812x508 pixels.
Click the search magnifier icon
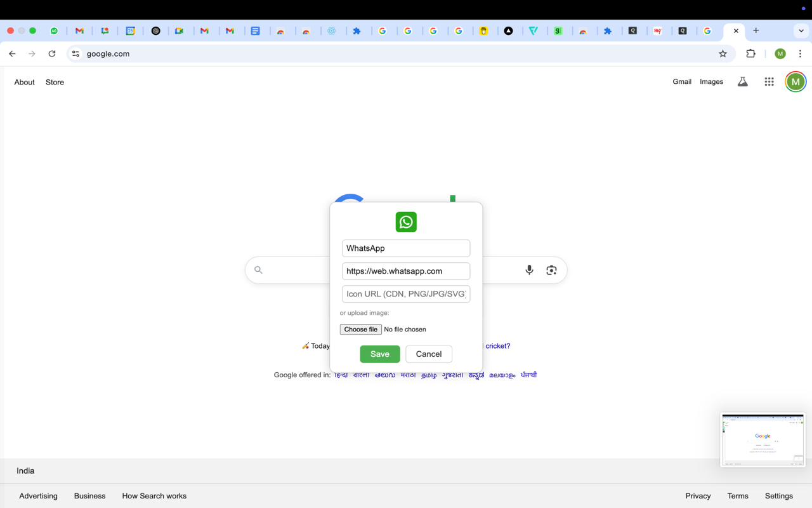(258, 270)
